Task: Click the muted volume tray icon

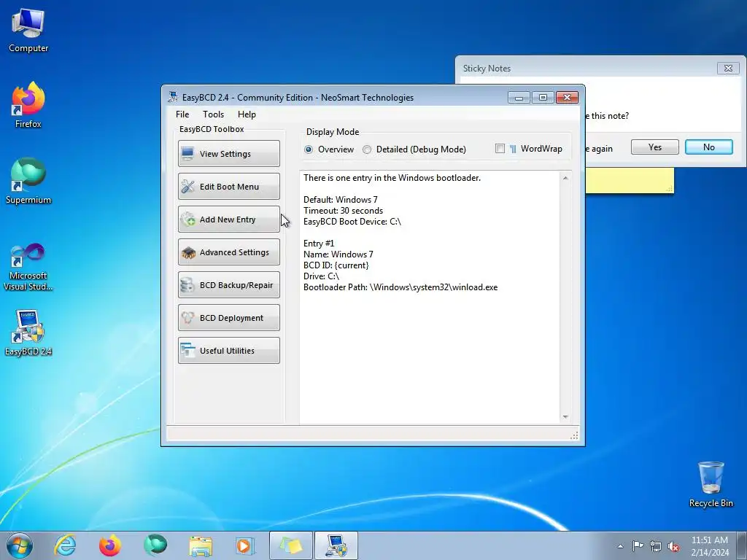Action: pyautogui.click(x=673, y=546)
